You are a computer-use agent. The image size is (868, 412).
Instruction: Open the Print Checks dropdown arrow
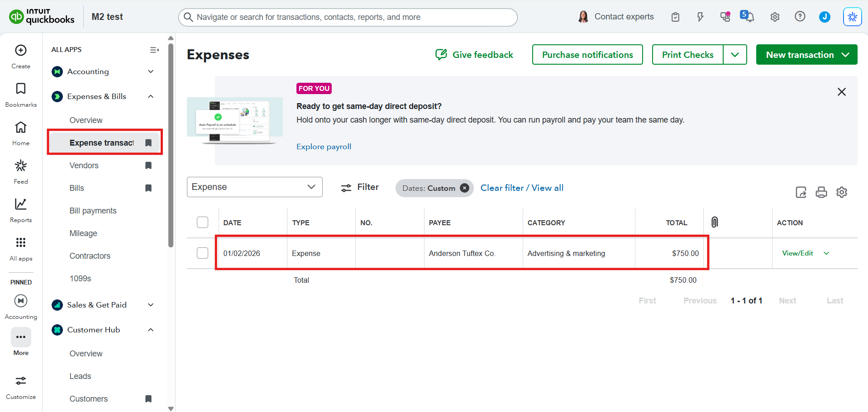pos(735,55)
